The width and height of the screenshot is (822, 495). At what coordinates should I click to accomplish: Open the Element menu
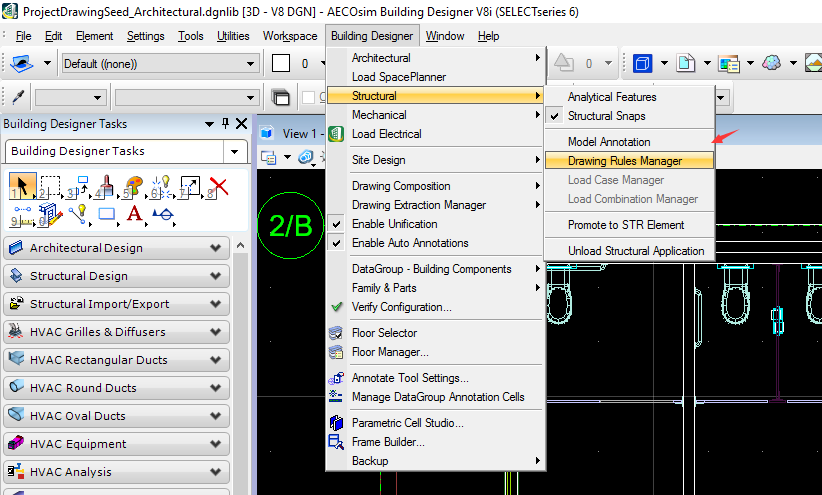tap(94, 36)
